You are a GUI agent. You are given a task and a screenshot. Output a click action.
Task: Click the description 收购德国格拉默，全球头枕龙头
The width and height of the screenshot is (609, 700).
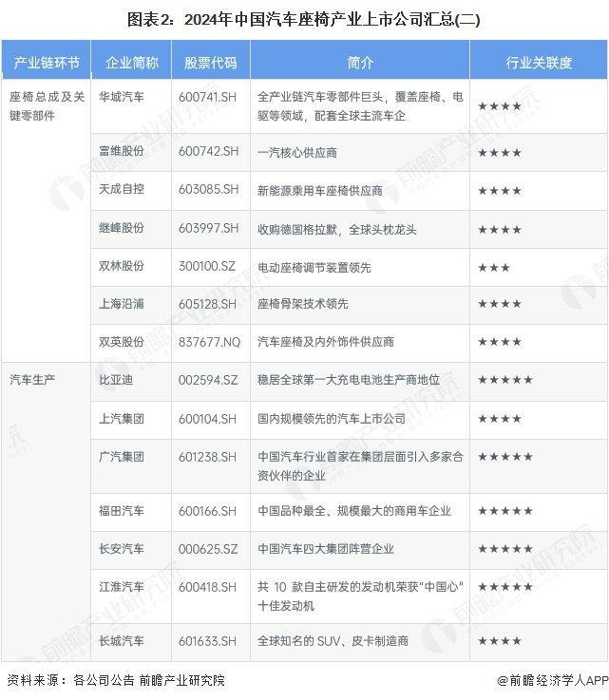pyautogui.click(x=337, y=230)
